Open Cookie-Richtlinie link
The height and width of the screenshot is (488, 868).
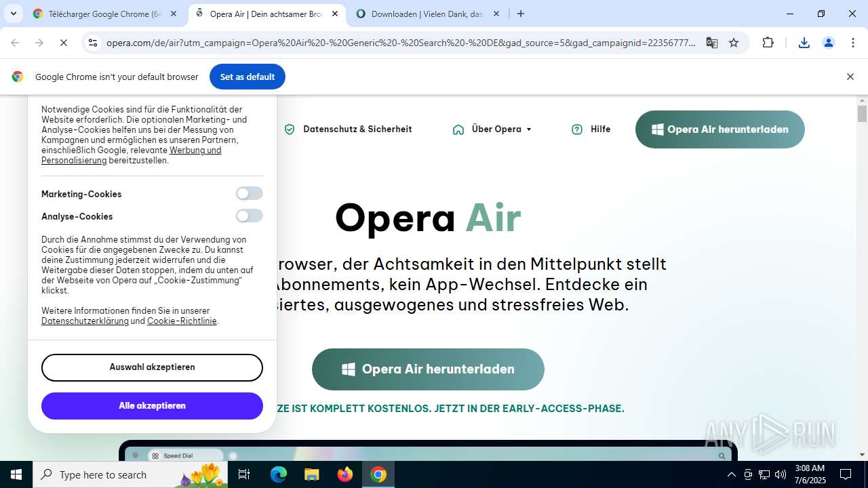coord(182,321)
